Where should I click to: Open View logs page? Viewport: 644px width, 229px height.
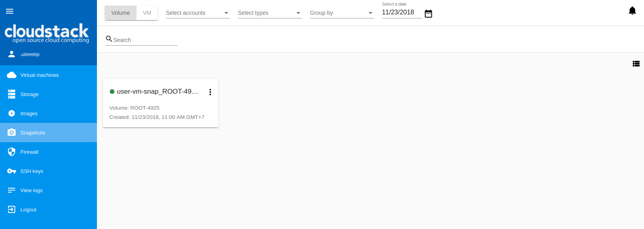point(31,191)
